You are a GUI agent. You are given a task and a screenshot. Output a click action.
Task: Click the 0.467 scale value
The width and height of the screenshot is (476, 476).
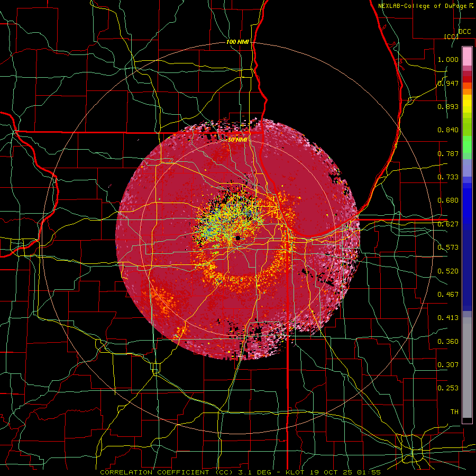click(x=448, y=295)
